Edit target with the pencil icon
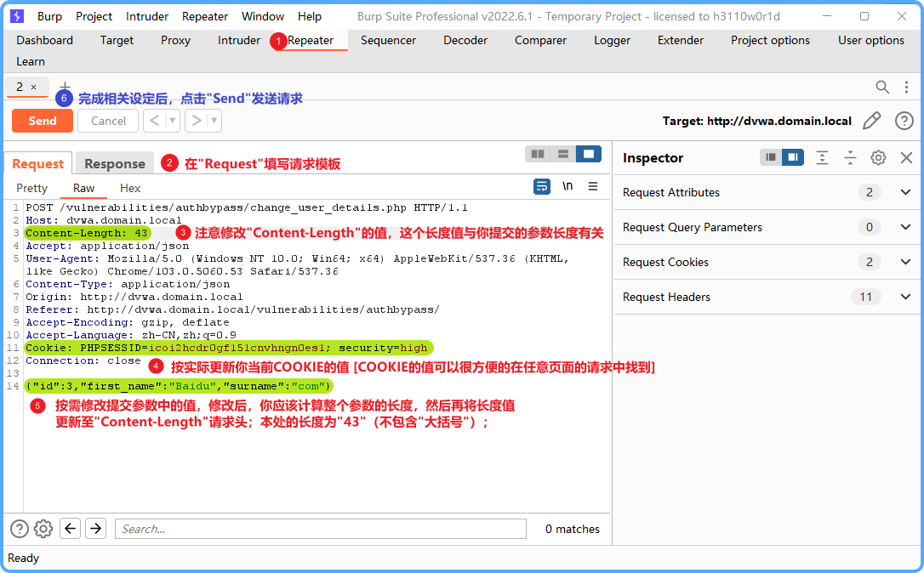924x573 pixels. [871, 121]
